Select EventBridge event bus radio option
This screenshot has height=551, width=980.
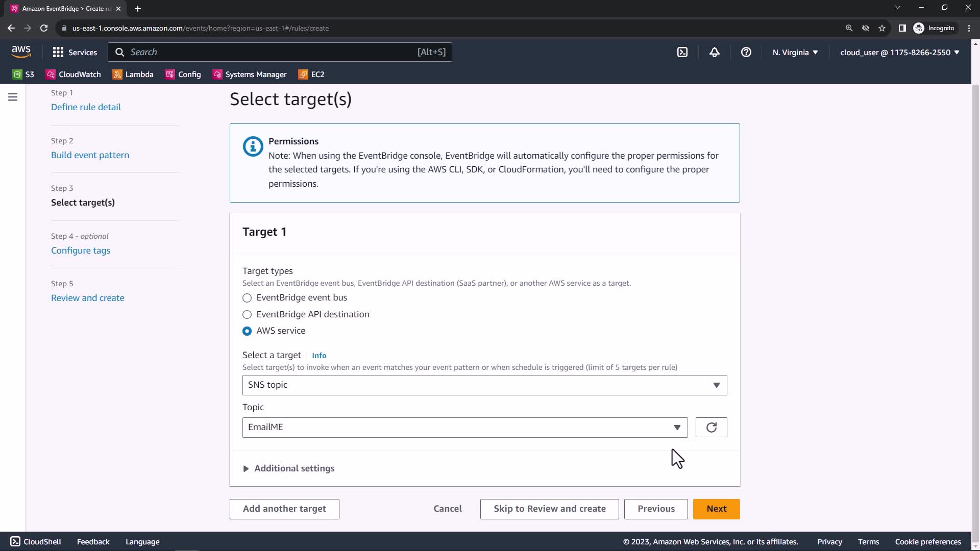pos(247,298)
